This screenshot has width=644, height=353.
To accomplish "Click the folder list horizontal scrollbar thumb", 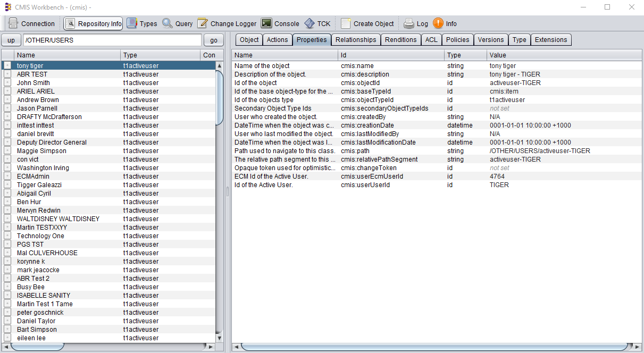I will (37, 347).
